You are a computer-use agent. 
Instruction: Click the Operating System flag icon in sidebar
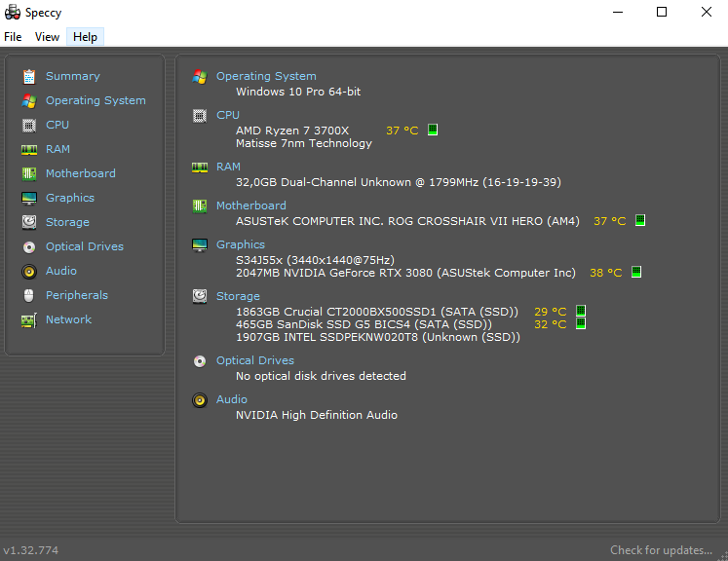pos(29,100)
